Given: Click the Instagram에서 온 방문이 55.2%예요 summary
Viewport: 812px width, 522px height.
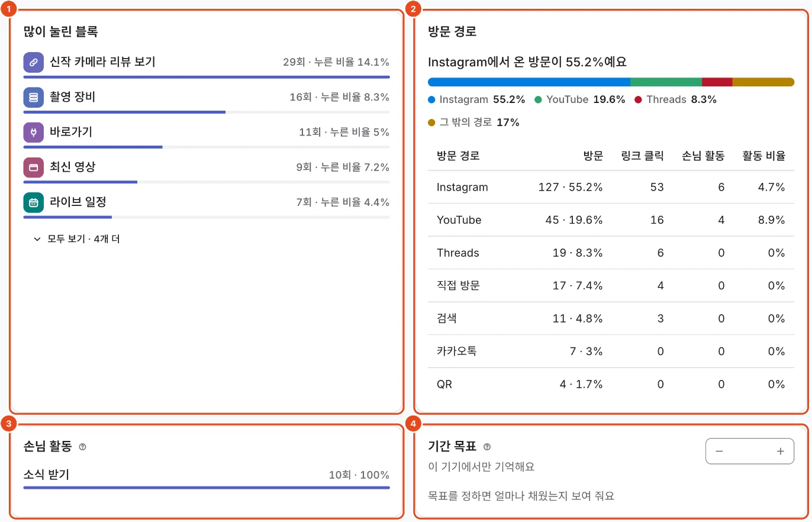Looking at the screenshot, I should [x=527, y=62].
